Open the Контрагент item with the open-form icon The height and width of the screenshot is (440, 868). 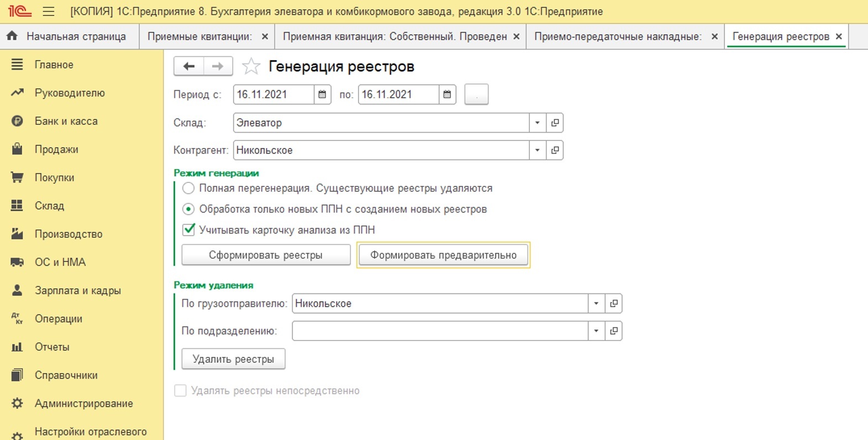pos(555,150)
